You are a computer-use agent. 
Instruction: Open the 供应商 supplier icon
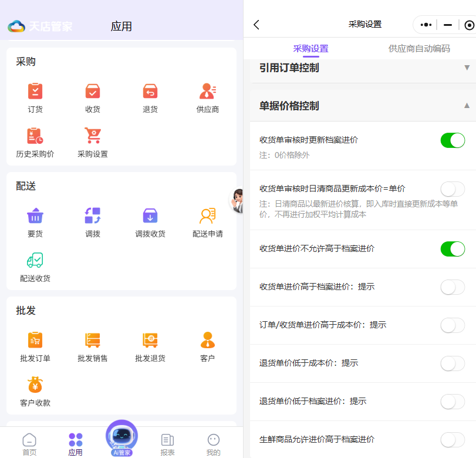click(x=208, y=92)
